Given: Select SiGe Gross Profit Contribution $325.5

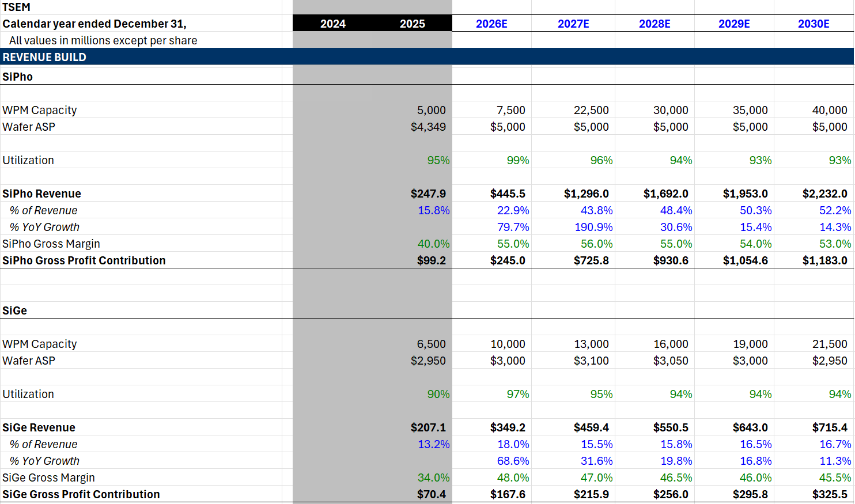Looking at the screenshot, I should [814, 494].
